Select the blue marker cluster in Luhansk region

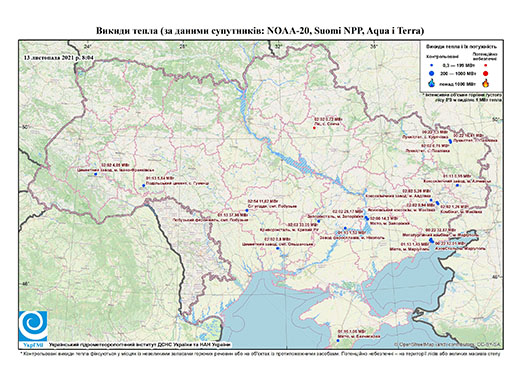coord(450,141)
